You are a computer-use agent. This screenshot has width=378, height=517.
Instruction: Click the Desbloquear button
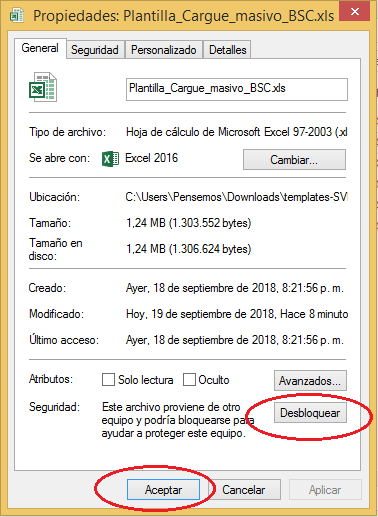[x=310, y=413]
